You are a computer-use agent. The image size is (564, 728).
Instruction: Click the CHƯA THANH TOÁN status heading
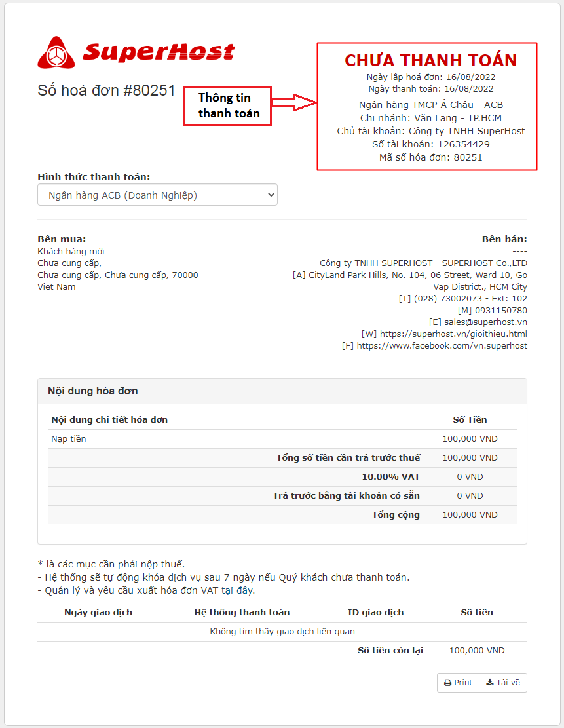tap(430, 61)
